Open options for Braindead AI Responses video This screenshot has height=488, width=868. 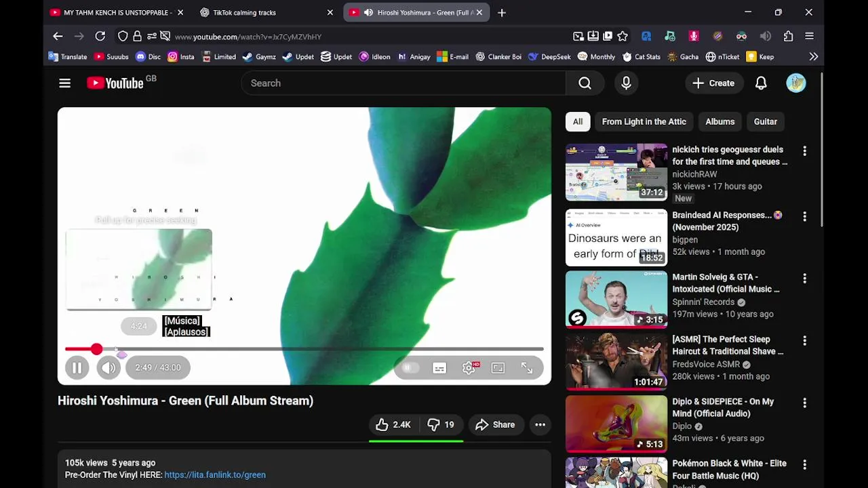[804, 216]
